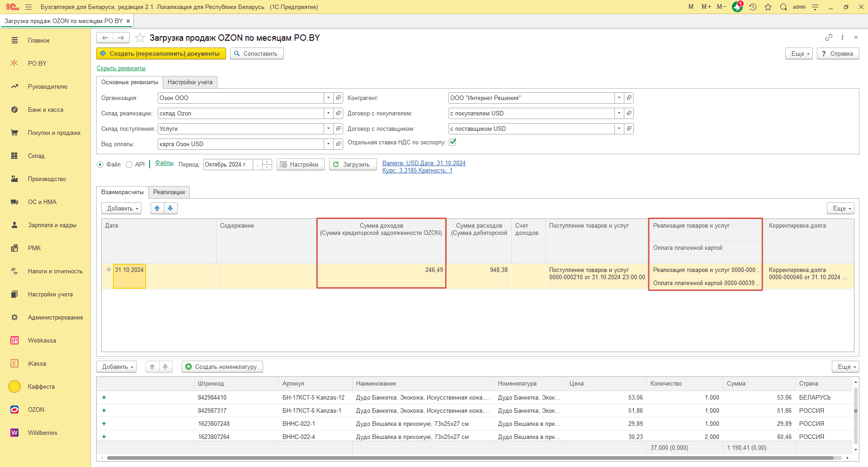Copy link to this form icon
This screenshot has height=467, width=868.
829,37
